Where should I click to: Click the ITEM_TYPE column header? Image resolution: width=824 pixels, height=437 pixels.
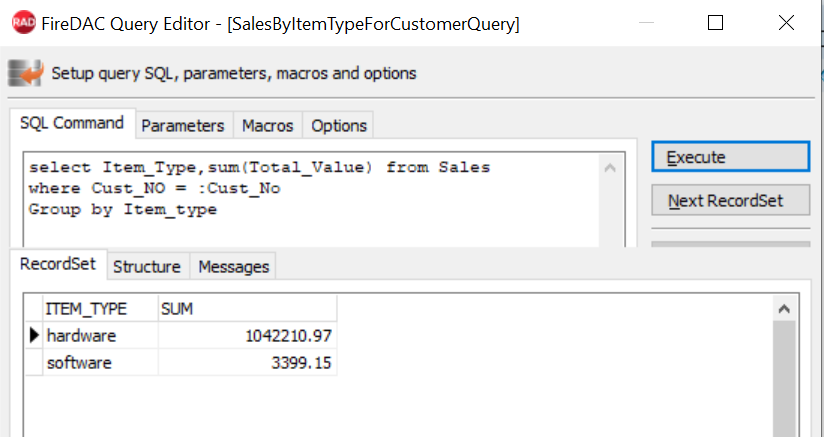pos(100,308)
